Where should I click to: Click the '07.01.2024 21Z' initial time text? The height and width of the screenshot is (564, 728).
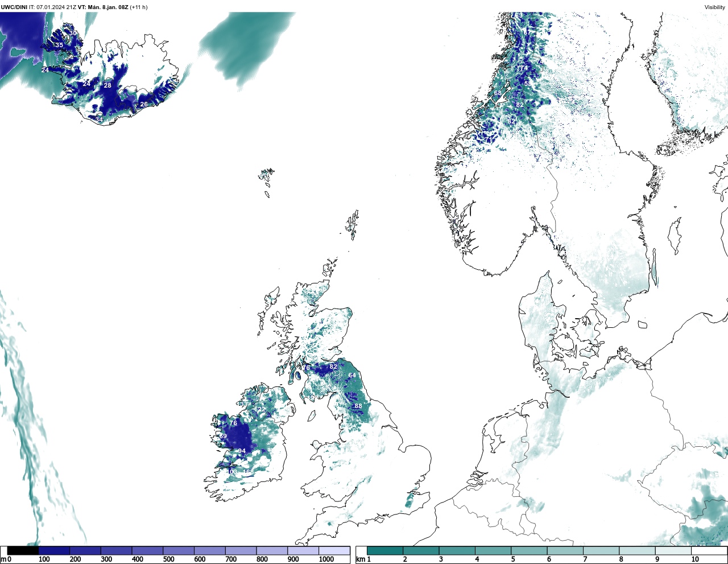[x=57, y=7]
